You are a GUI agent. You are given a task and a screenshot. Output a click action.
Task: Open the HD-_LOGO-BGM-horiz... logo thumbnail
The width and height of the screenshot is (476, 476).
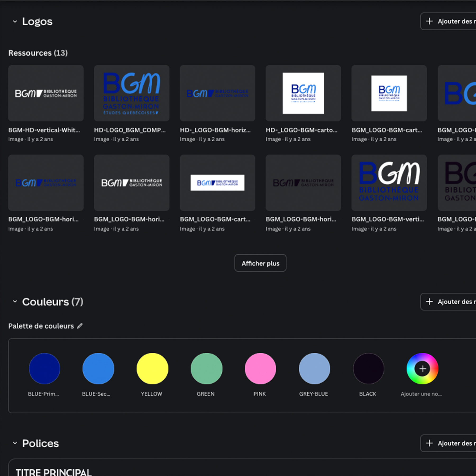coord(217,93)
